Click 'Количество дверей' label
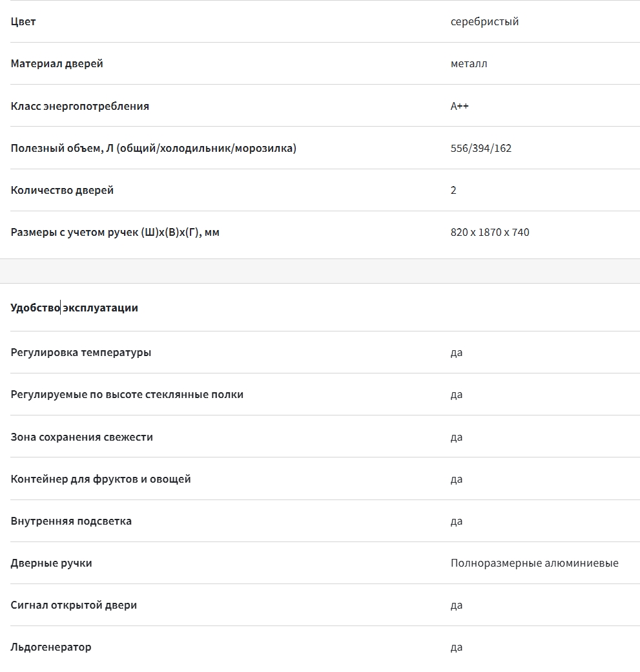Image resolution: width=640 pixels, height=672 pixels. pyautogui.click(x=62, y=190)
